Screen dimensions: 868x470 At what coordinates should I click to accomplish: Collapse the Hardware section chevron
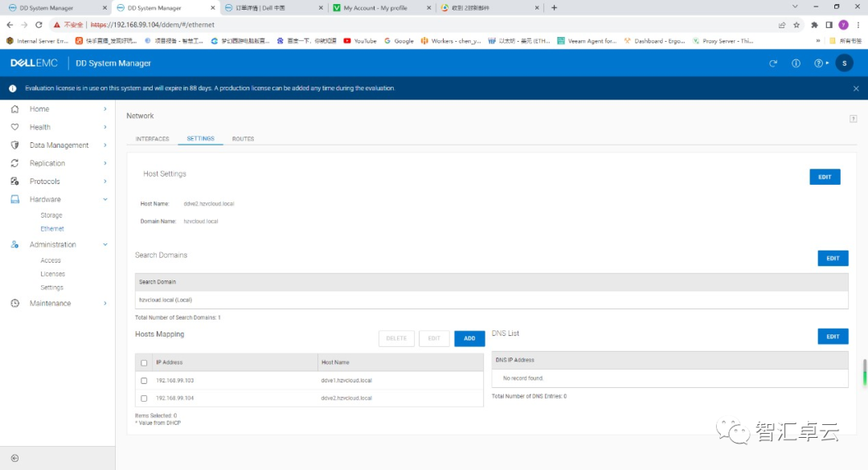tap(105, 199)
